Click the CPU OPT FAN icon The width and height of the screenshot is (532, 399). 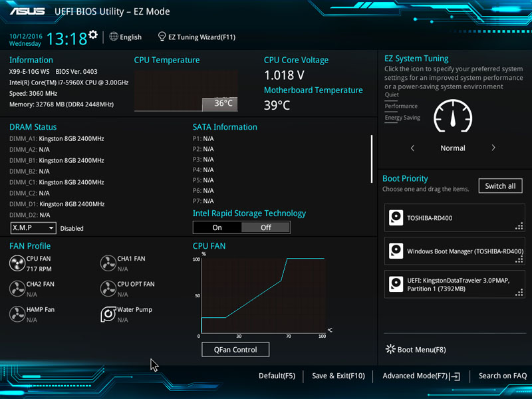tap(108, 289)
